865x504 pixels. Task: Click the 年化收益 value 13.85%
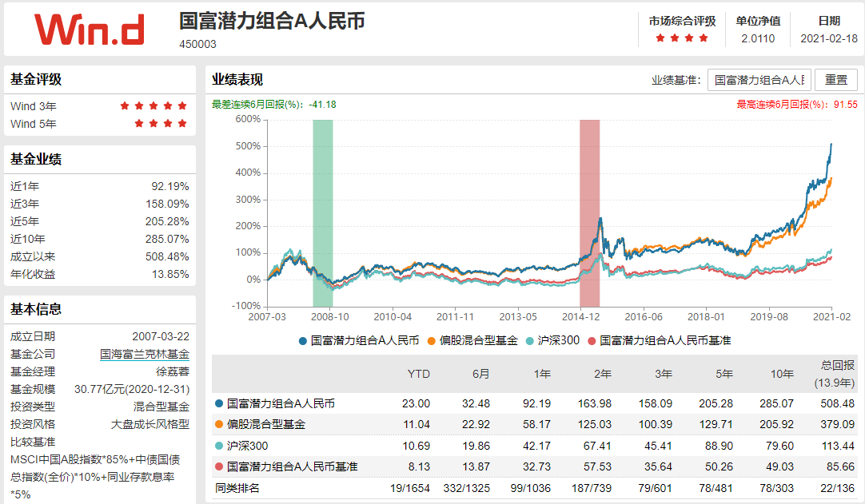(x=170, y=275)
